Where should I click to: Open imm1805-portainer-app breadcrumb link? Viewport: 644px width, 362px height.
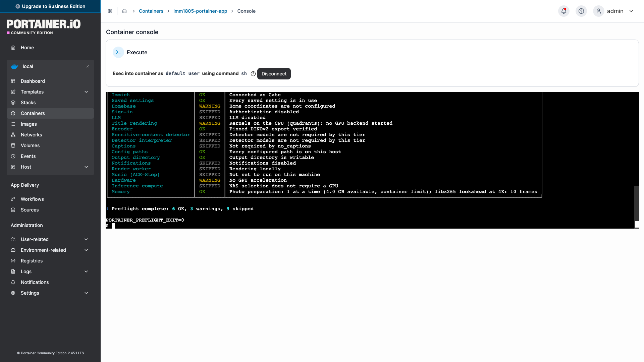200,11
